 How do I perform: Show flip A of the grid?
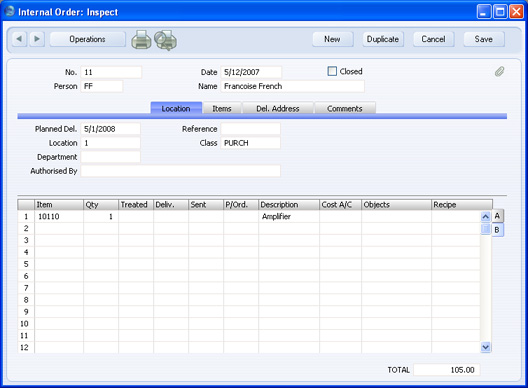(x=497, y=216)
